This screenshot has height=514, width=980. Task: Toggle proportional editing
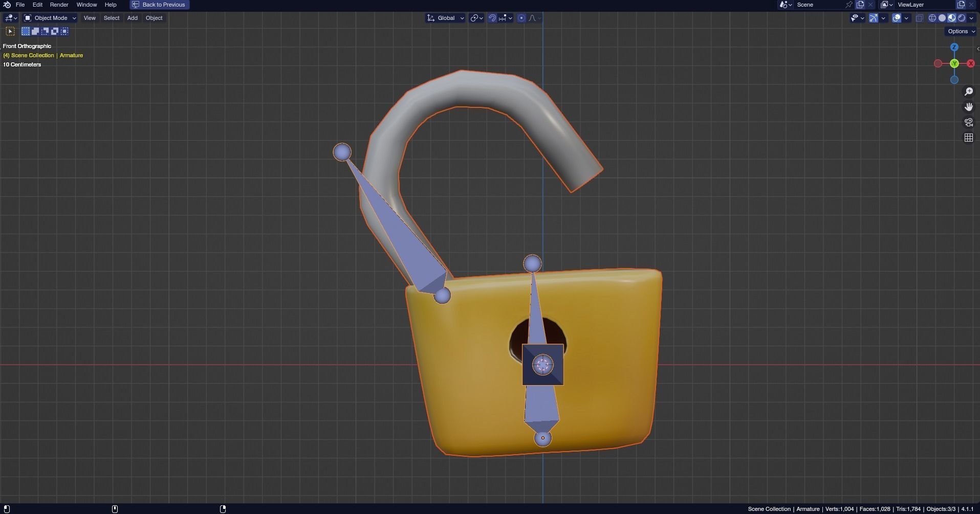521,18
